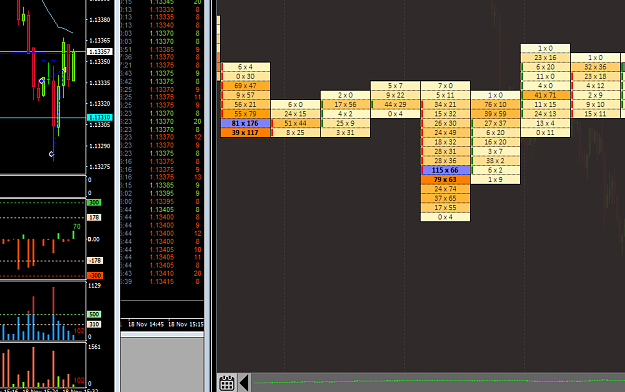625x392 pixels.
Task: Click footprint cell 0 x 30
Action: click(246, 77)
